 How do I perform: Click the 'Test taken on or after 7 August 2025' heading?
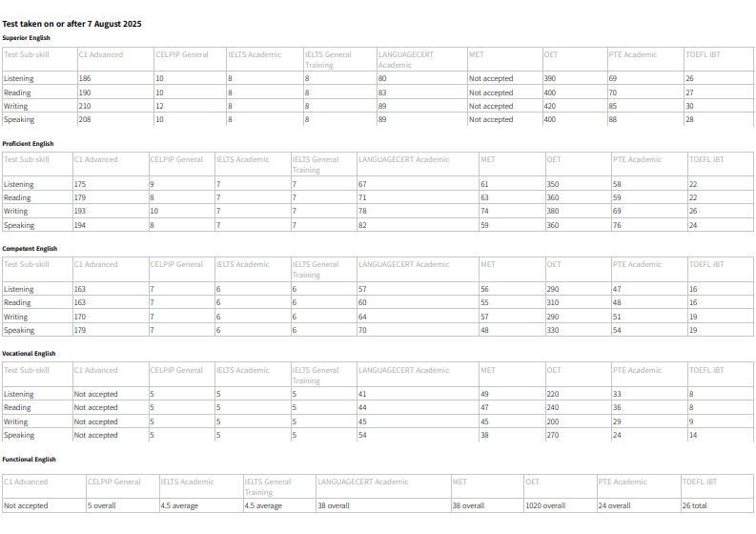(72, 23)
